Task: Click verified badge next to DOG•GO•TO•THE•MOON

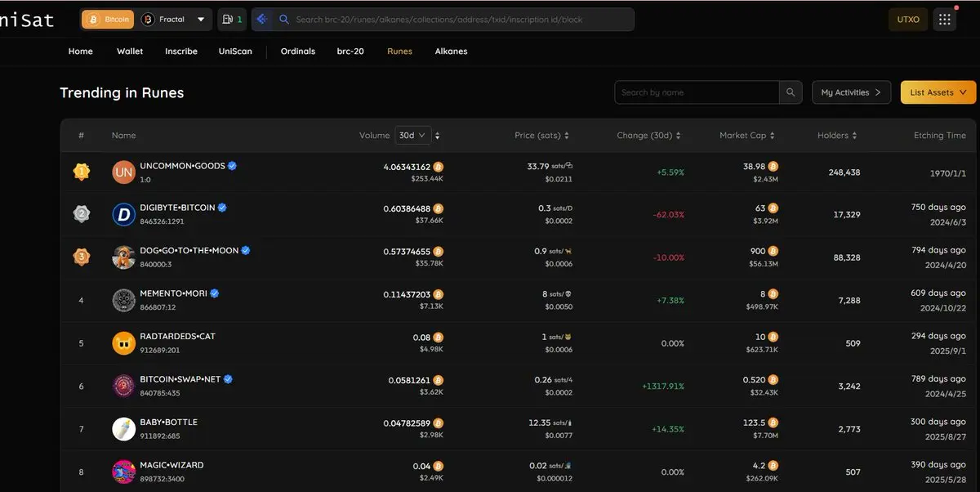Action: pyautogui.click(x=246, y=250)
